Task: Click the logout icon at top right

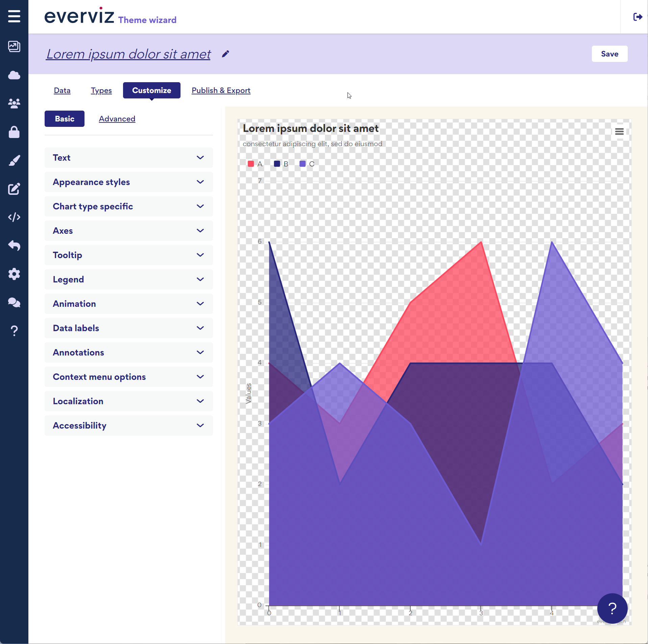Action: (x=638, y=17)
